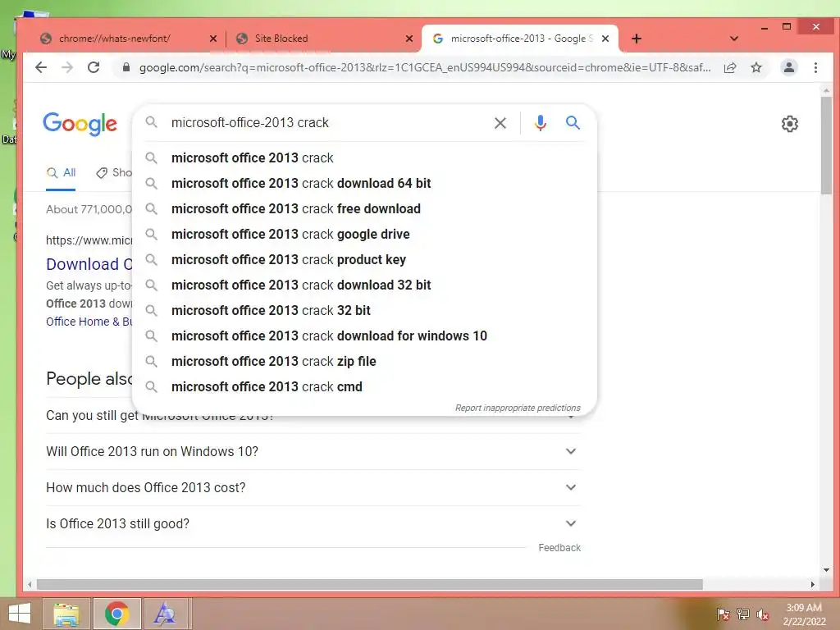Image resolution: width=840 pixels, height=630 pixels.
Task: Open File Explorer from taskbar
Action: coord(66,614)
